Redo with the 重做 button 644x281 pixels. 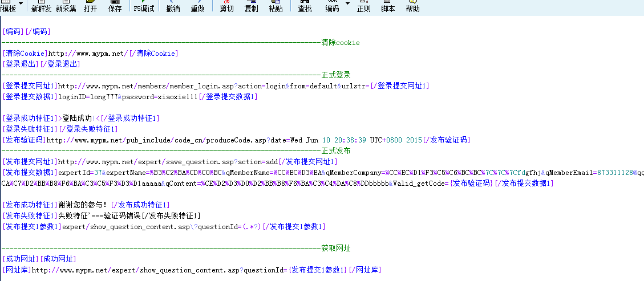[x=197, y=6]
